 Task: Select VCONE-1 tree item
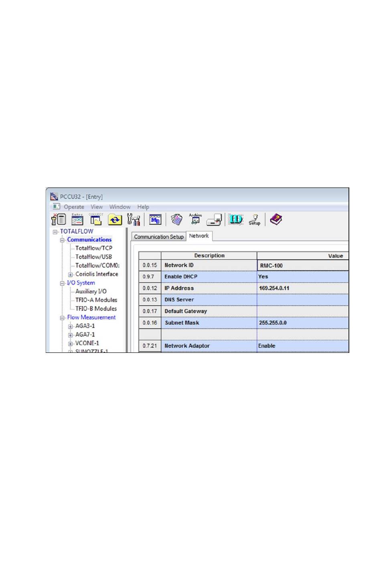pyautogui.click(x=87, y=343)
